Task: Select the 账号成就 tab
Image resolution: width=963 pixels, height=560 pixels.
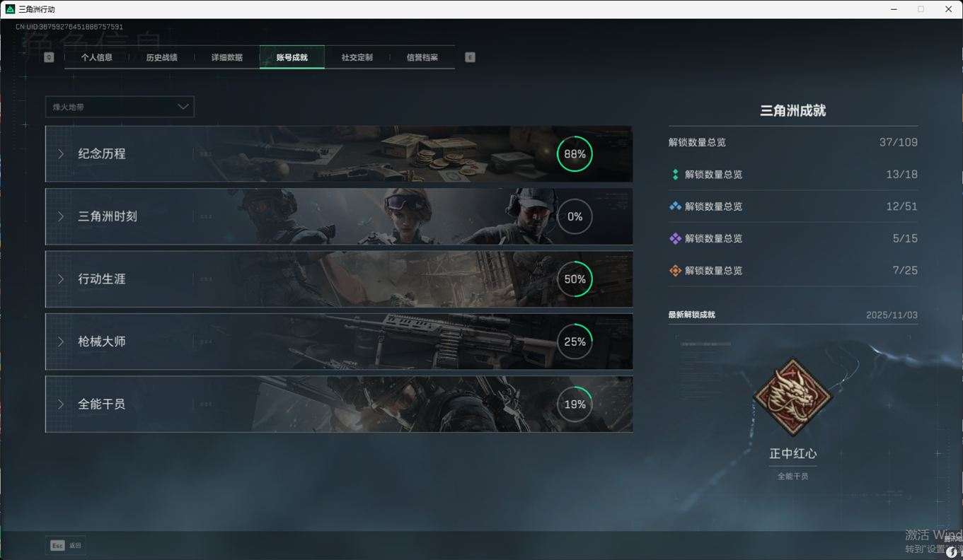Action: pos(292,57)
